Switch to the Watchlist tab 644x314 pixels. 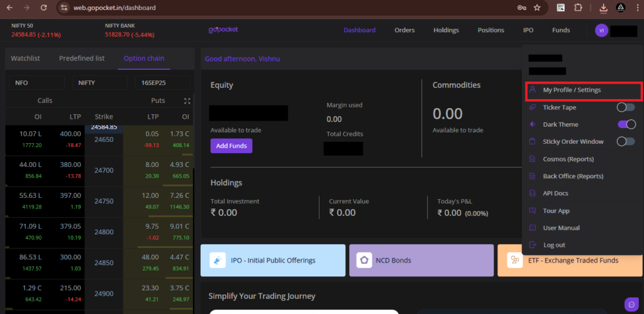pyautogui.click(x=25, y=58)
